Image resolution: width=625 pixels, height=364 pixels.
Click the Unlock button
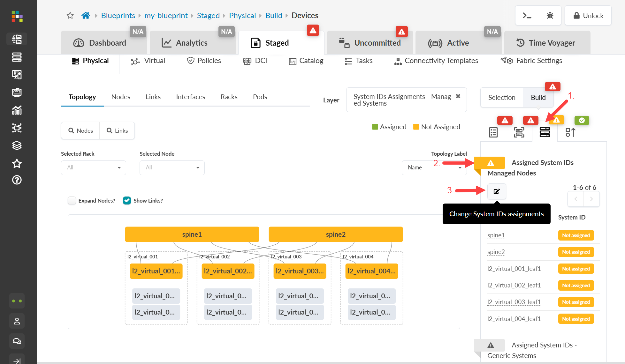pyautogui.click(x=588, y=16)
